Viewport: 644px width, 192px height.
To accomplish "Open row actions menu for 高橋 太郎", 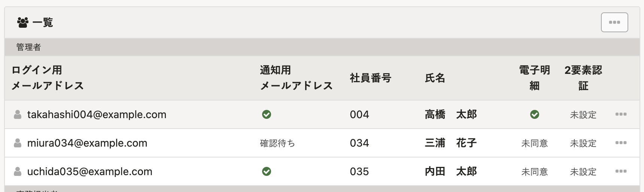I will click(x=621, y=114).
